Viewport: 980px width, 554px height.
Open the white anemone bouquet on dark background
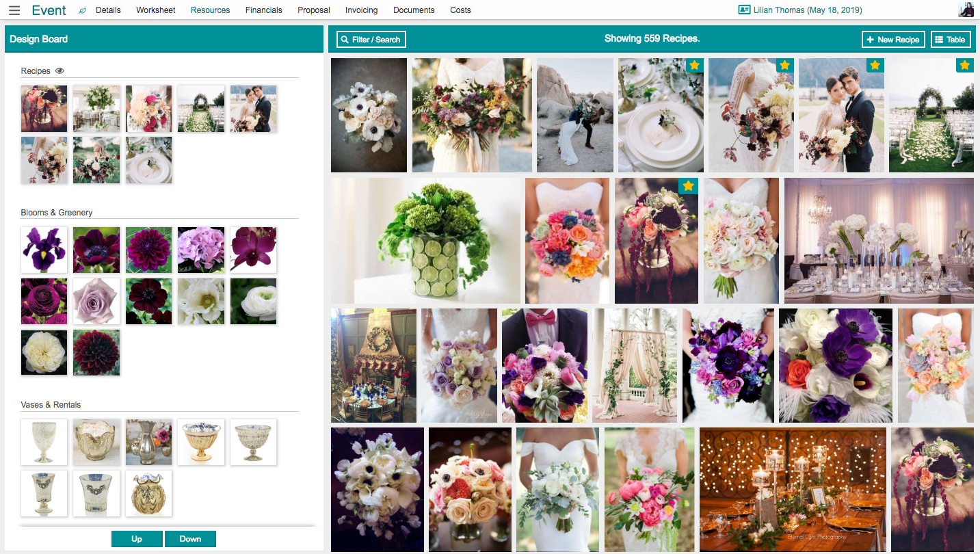tap(369, 115)
